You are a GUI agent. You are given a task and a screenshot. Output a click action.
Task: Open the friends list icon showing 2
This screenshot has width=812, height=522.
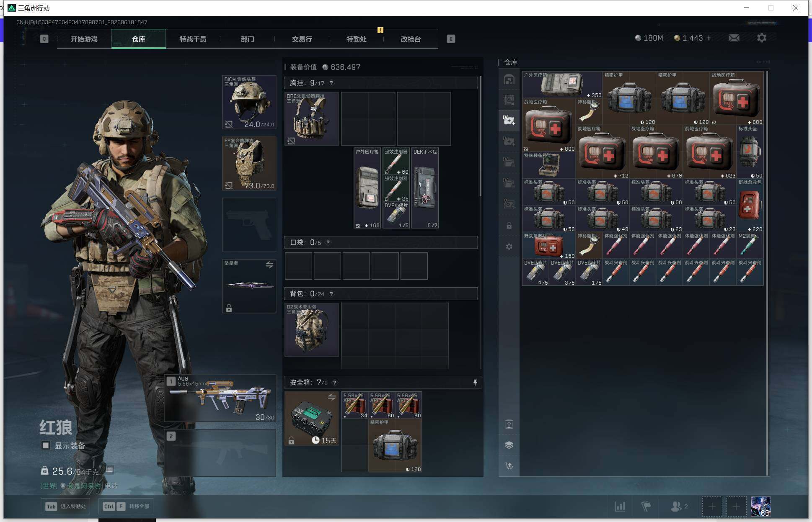click(679, 507)
